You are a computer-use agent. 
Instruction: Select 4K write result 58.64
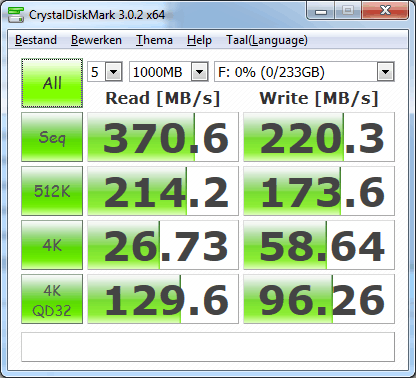[319, 245]
